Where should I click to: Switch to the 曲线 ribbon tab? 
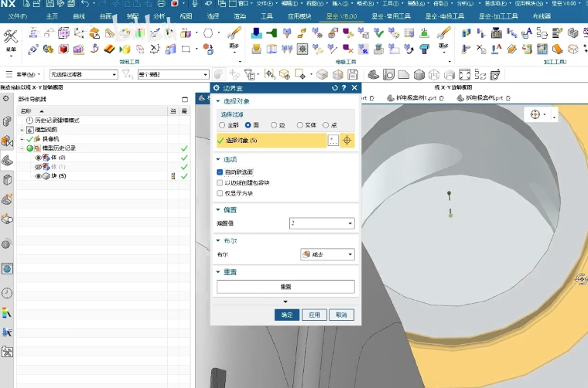coord(79,15)
